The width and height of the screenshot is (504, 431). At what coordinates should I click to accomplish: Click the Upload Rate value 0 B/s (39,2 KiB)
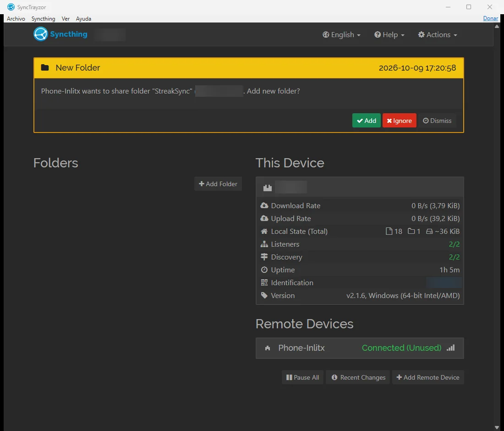click(436, 218)
